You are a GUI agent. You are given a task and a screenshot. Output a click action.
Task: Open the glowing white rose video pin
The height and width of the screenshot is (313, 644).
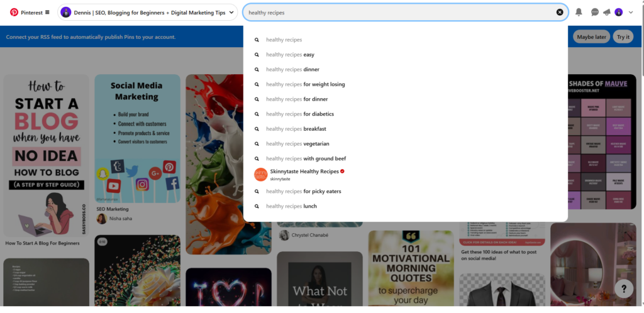138,270
